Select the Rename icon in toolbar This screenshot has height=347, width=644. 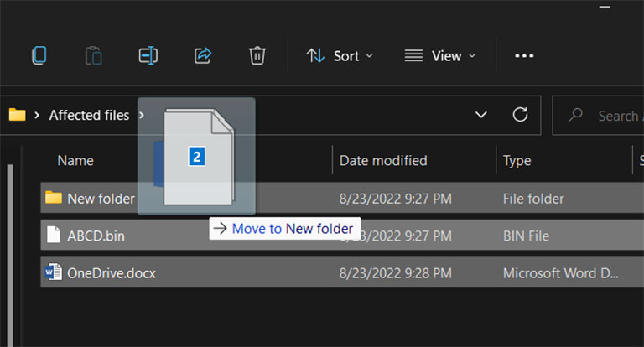[148, 55]
